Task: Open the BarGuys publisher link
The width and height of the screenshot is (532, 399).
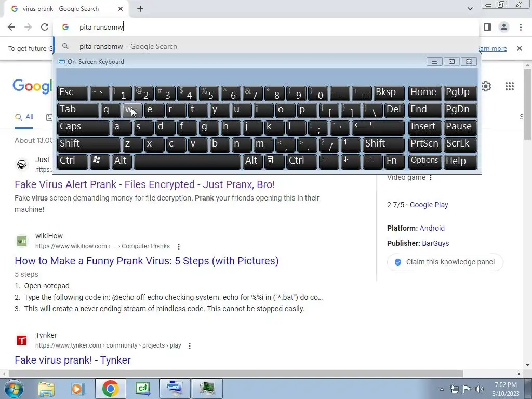Action: [435, 243]
